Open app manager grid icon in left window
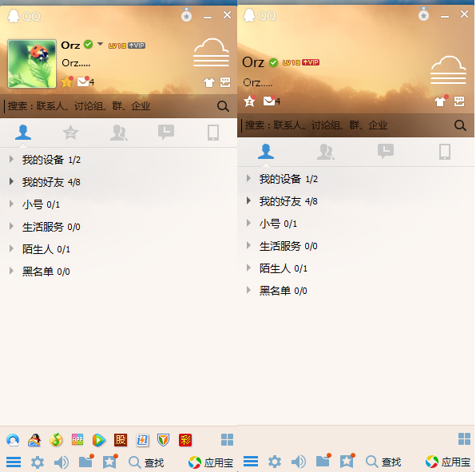The height and width of the screenshot is (472, 476). (227, 439)
